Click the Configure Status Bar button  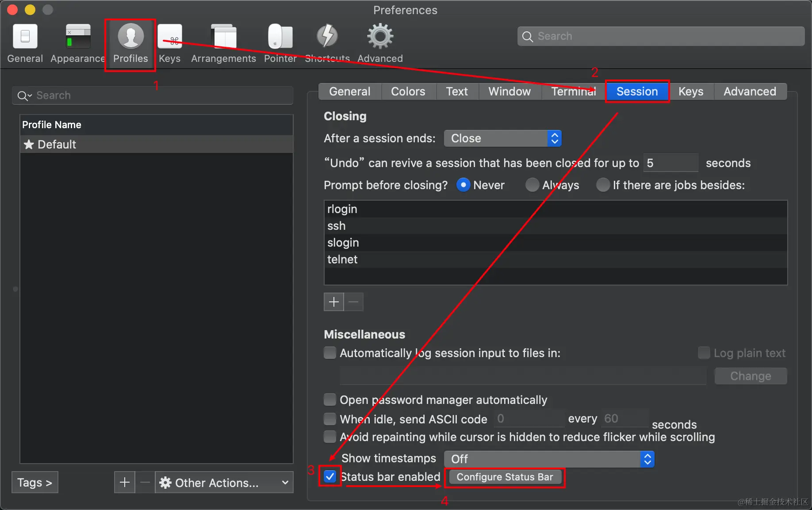505,477
